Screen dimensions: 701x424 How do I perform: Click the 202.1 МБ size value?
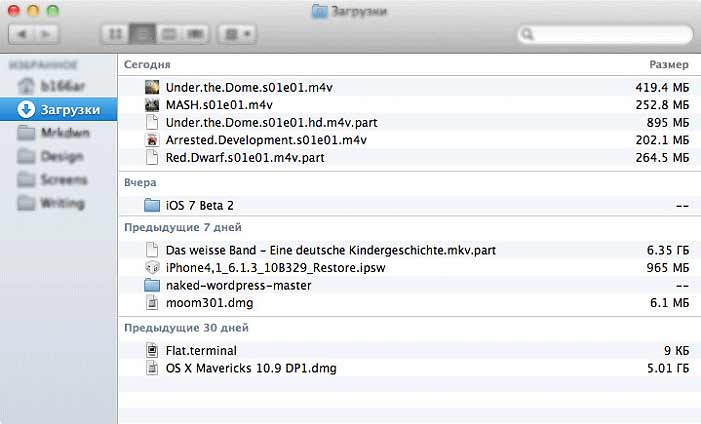tap(662, 140)
